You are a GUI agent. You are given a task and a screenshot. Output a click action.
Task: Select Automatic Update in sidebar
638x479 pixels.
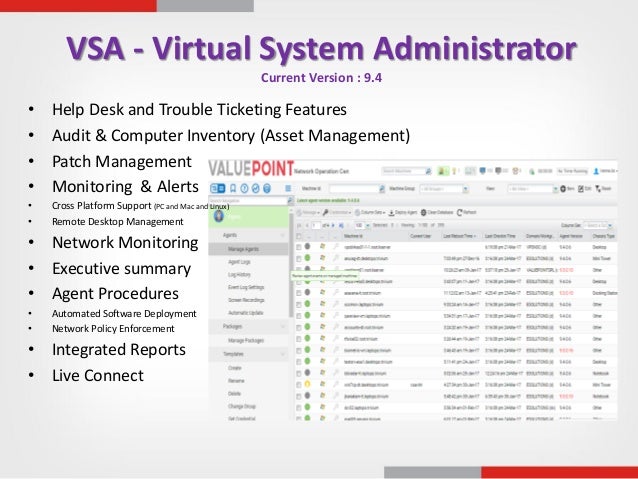tap(246, 313)
